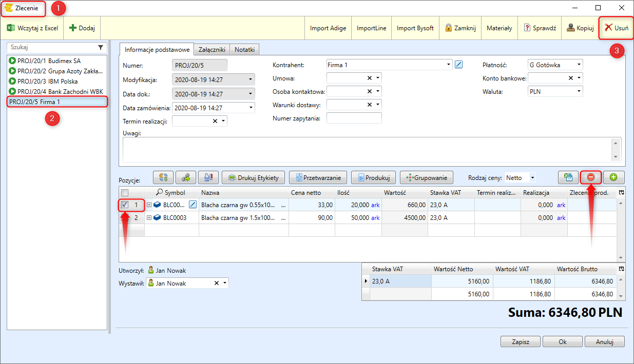Click the Zapisz button
Image resolution: width=634 pixels, height=364 pixels.
520,341
